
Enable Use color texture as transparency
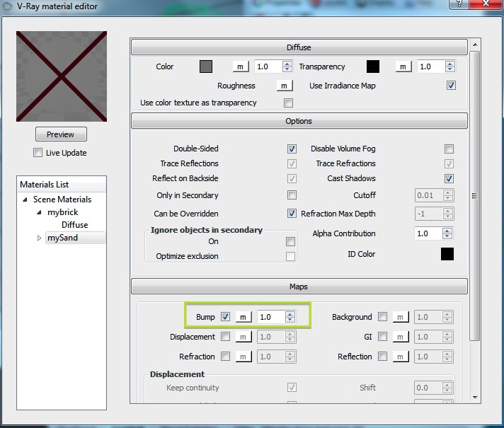[288, 103]
